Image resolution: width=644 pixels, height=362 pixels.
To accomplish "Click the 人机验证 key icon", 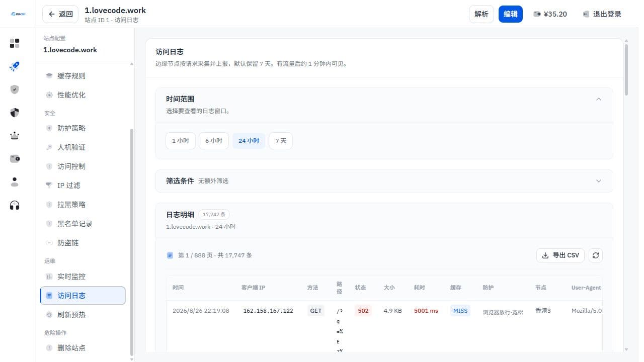I will coord(49,147).
